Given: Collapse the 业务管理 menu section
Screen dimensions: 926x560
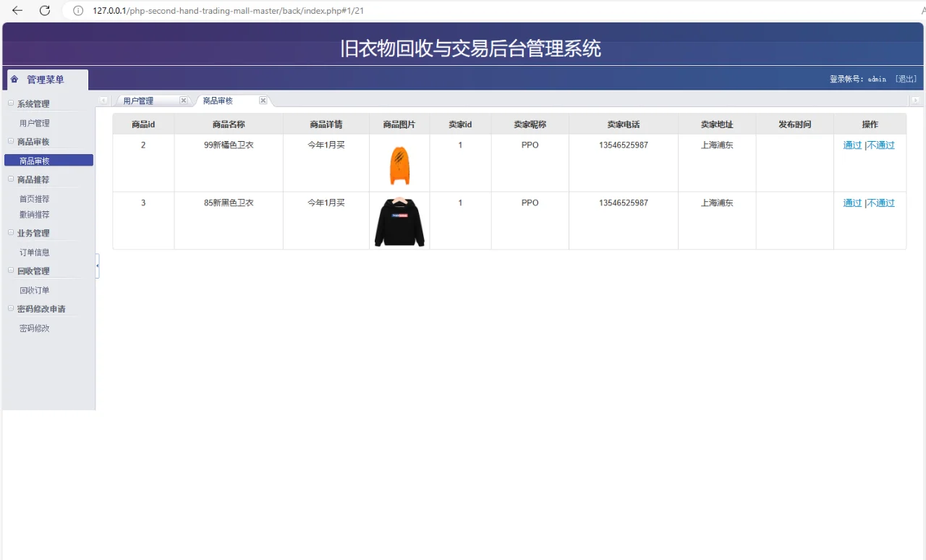Looking at the screenshot, I should (x=9, y=233).
